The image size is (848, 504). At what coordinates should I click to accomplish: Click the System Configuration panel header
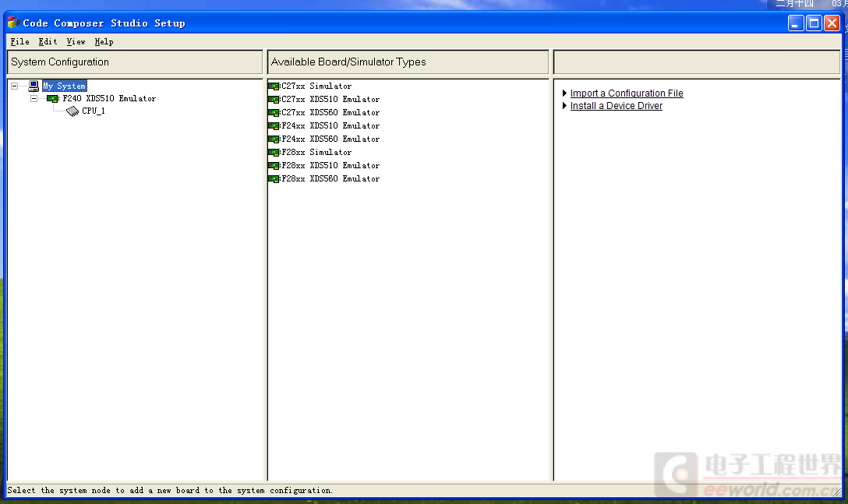coord(135,62)
